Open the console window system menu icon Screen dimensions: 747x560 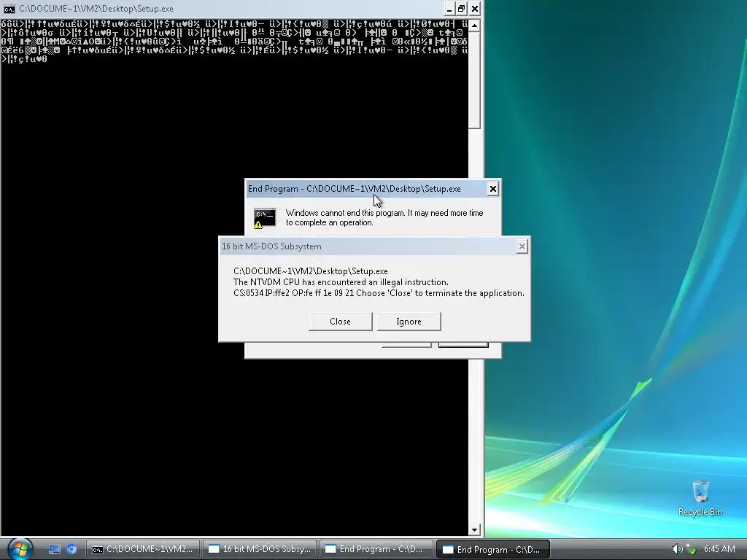click(9, 9)
